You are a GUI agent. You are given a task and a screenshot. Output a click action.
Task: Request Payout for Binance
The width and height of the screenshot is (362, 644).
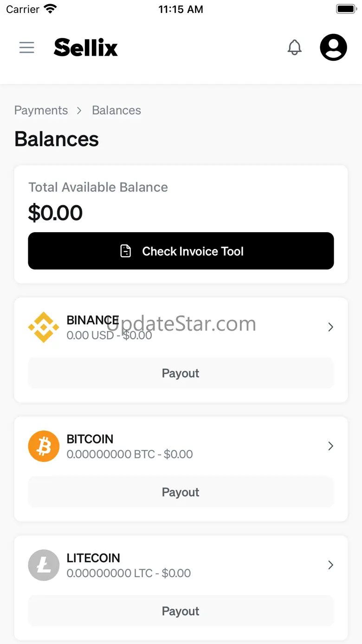click(x=181, y=373)
